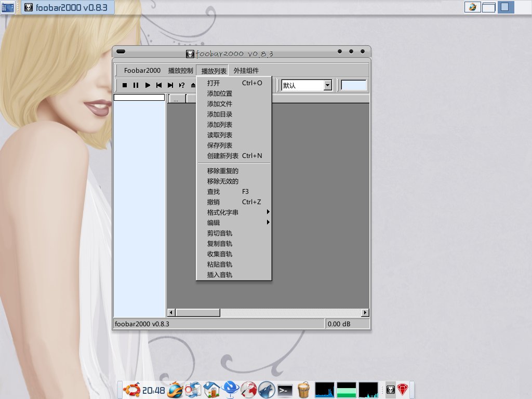532x399 pixels.
Task: Select 添加目录 menu entry
Action: tap(234, 114)
